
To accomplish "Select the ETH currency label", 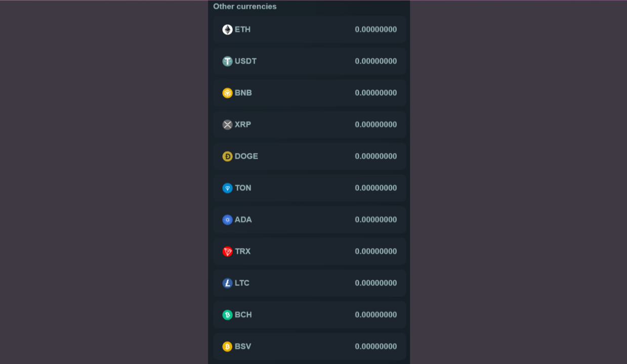I will pyautogui.click(x=242, y=29).
